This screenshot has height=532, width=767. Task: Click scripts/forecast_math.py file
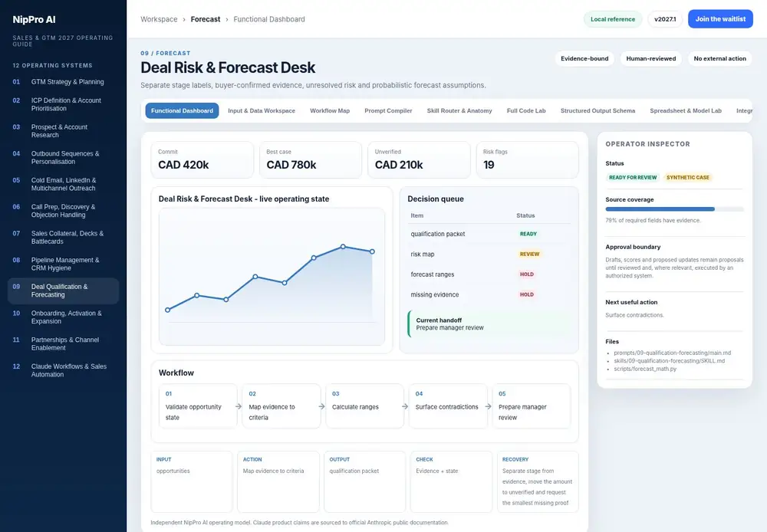645,369
